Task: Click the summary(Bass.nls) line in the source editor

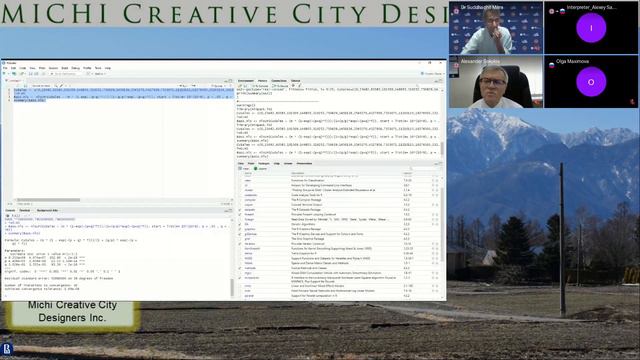Action: pyautogui.click(x=29, y=100)
